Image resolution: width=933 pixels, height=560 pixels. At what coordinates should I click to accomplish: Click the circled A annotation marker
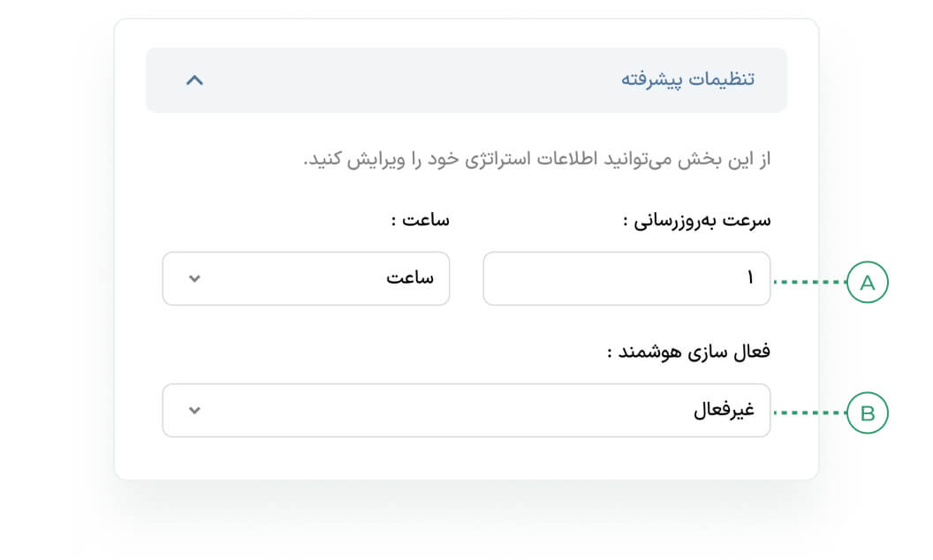point(867,283)
